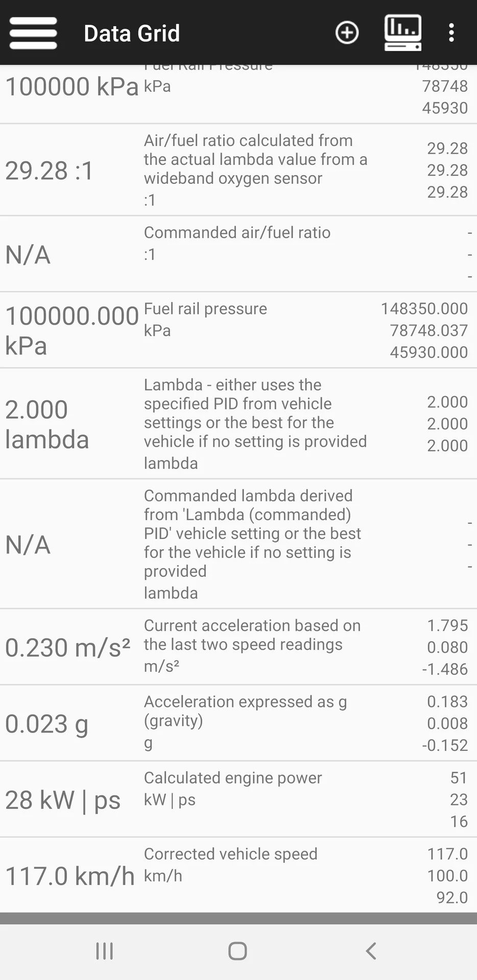Tap the add data item plus icon
The image size is (477, 980).
click(347, 33)
